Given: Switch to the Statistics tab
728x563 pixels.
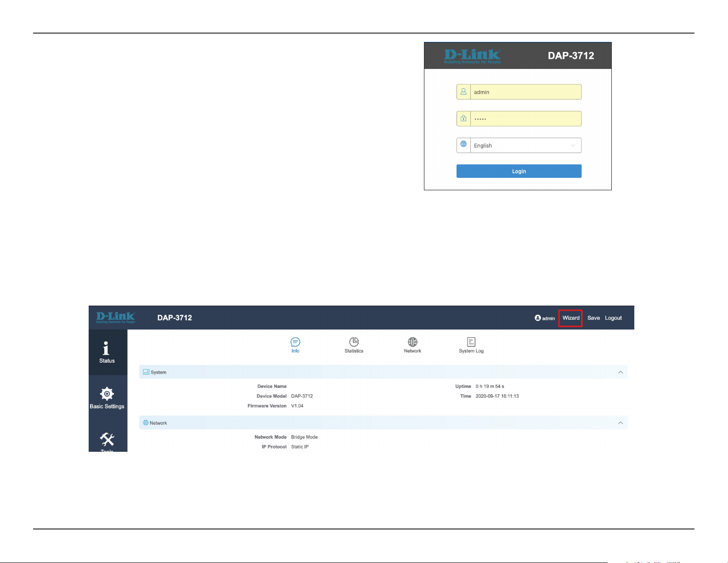Looking at the screenshot, I should 354,345.
